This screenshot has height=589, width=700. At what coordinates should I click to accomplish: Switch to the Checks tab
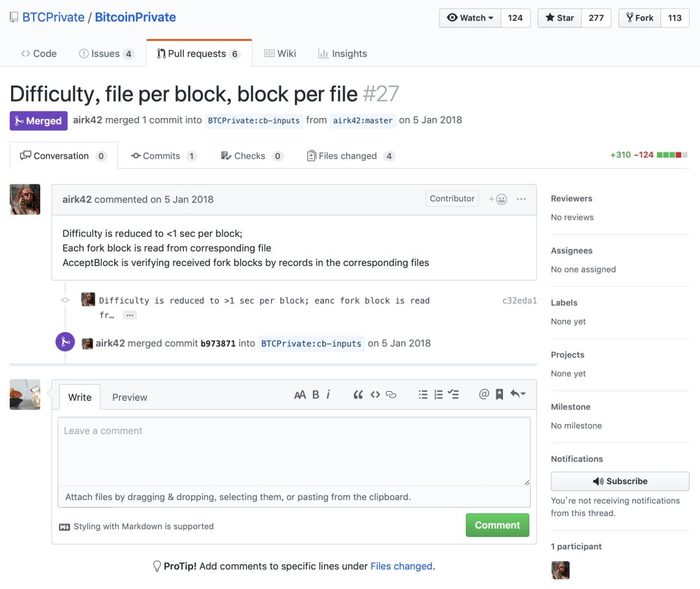[x=251, y=156]
